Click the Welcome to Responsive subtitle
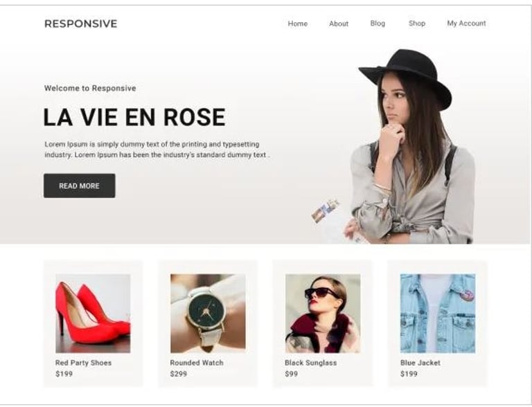Viewport: 532px width, 407px height. tap(90, 88)
